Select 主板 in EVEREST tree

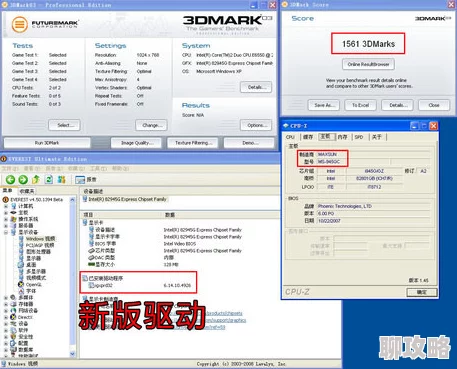click(x=23, y=213)
